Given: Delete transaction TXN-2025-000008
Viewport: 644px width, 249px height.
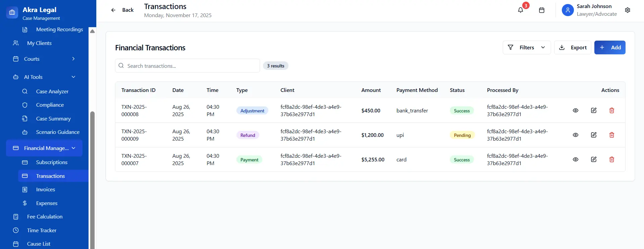Looking at the screenshot, I should (611, 110).
